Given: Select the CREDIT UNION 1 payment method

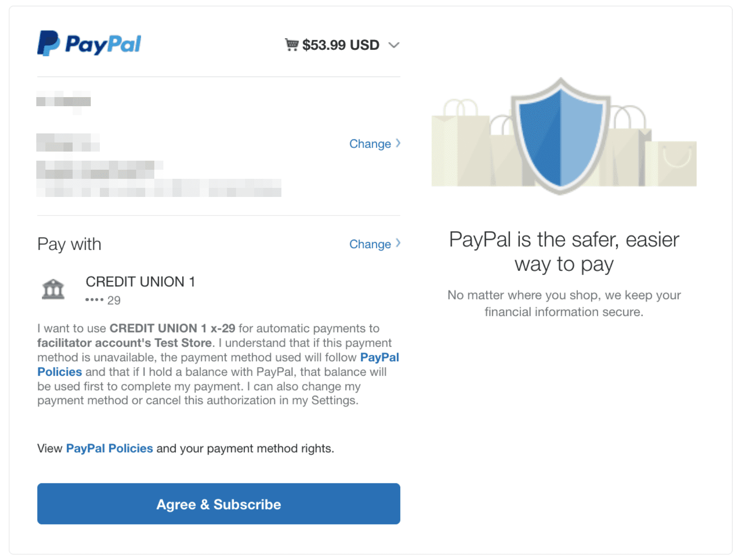Looking at the screenshot, I should click(140, 282).
